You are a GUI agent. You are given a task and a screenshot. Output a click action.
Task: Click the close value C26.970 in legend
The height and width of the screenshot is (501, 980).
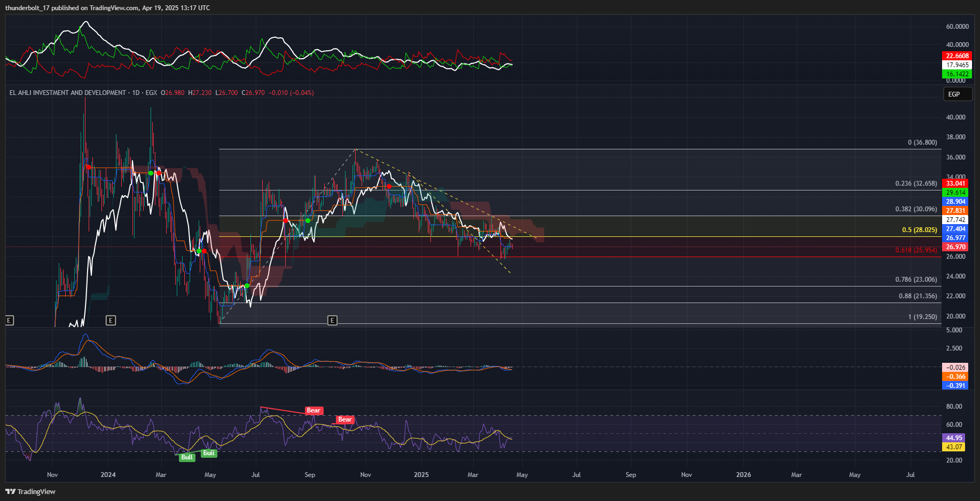[x=253, y=93]
